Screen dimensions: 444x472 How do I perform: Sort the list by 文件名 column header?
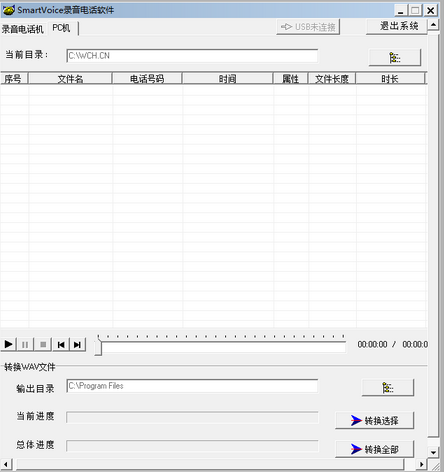(70, 79)
